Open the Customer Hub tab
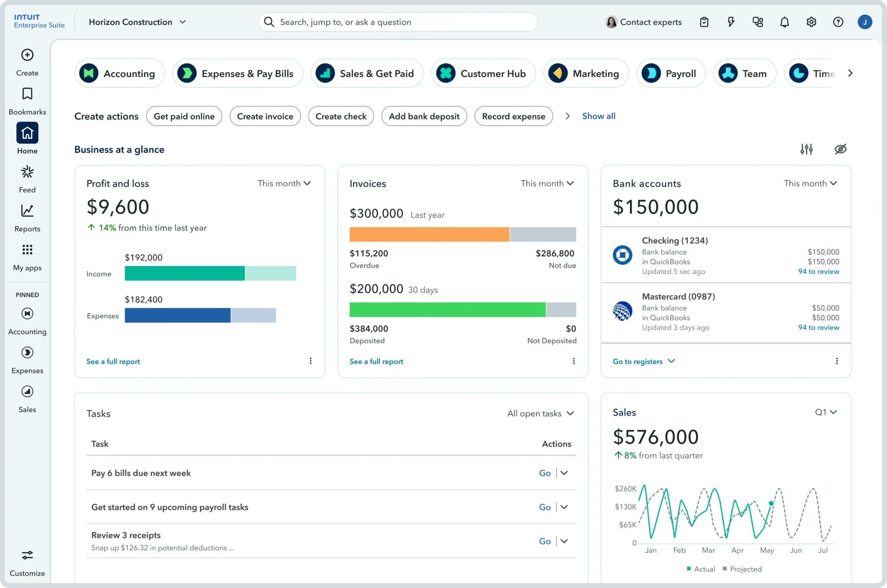The width and height of the screenshot is (887, 588). (484, 73)
